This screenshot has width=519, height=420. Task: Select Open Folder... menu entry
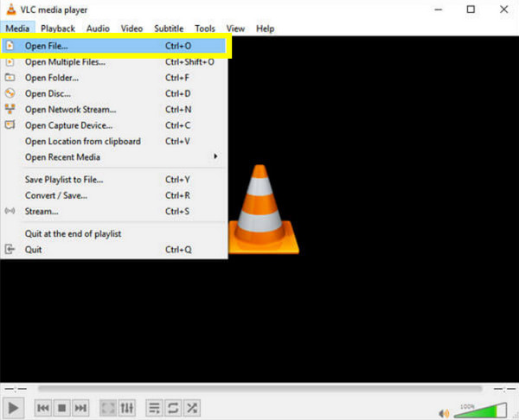tap(114, 78)
